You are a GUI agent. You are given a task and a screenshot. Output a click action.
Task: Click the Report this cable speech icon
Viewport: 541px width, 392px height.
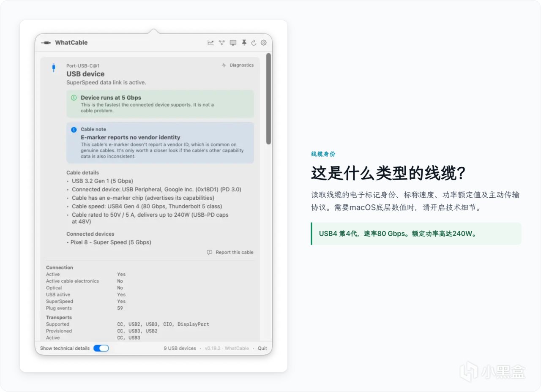point(209,252)
